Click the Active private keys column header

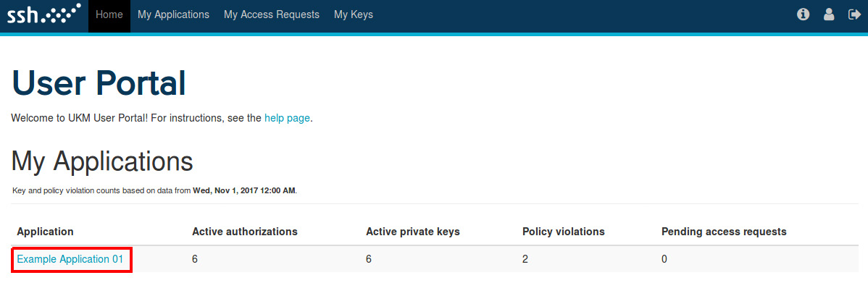coord(413,232)
